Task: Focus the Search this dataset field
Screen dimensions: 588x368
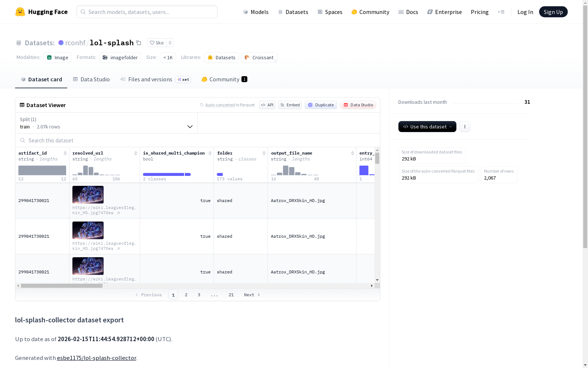Action: 198,141
